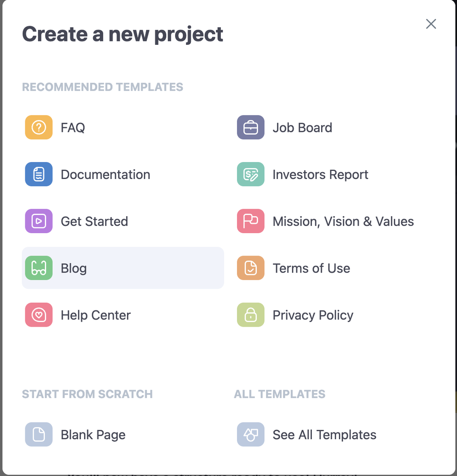
Task: Choose the FAQ template label
Action: pos(73,127)
